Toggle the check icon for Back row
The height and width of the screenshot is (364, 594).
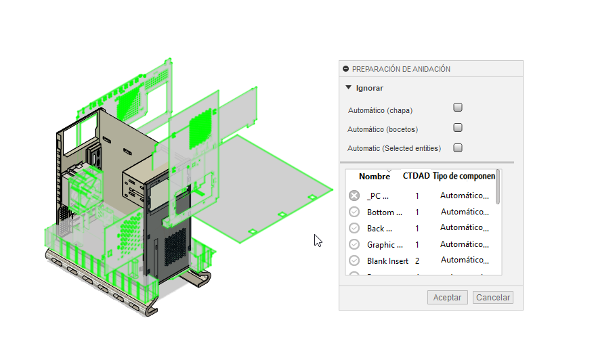[354, 228]
